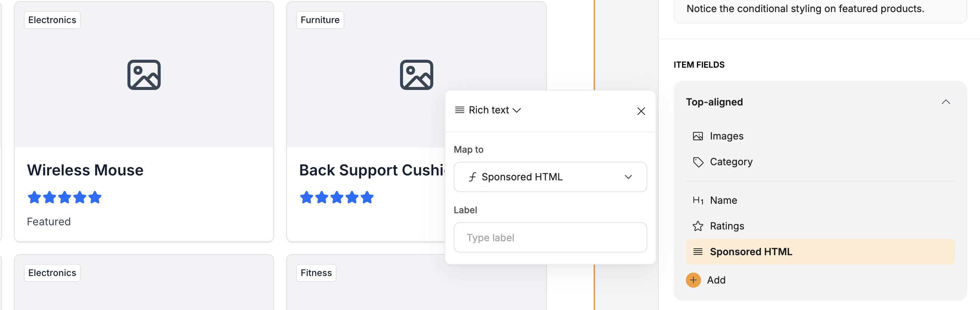Screen dimensions: 980x310
Task: Click the Wireless Mouse star rating
Action: (x=64, y=197)
